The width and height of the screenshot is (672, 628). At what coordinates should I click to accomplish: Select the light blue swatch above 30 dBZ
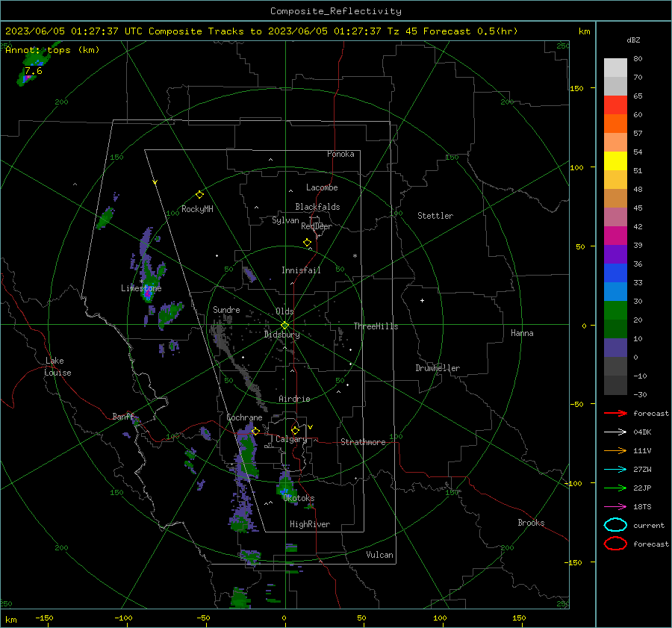(615, 291)
